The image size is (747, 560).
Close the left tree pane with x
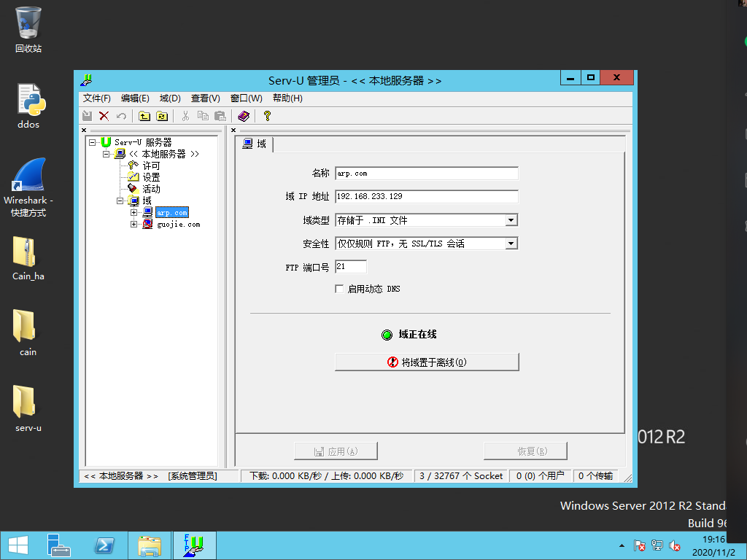84,130
